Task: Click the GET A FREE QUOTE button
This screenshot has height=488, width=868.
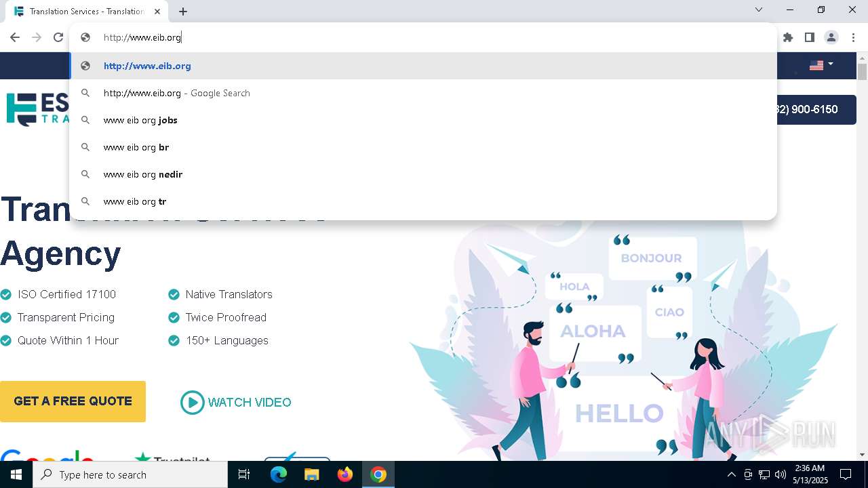Action: pyautogui.click(x=73, y=401)
